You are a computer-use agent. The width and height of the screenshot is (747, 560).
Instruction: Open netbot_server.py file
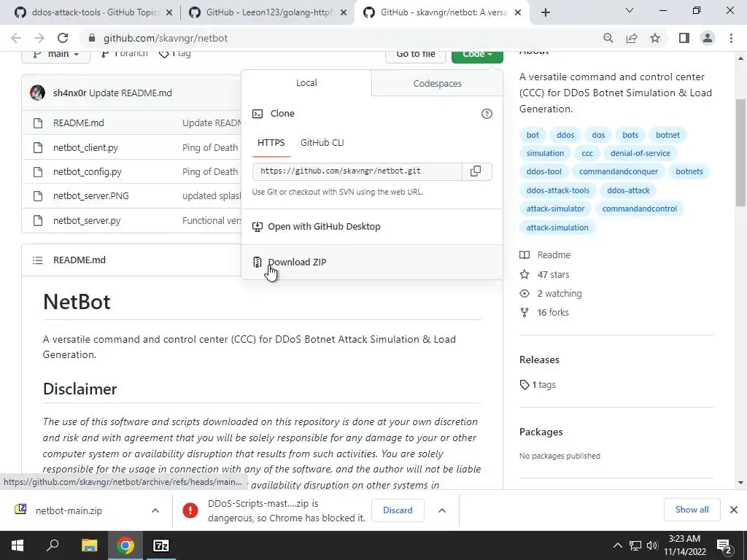tap(87, 221)
